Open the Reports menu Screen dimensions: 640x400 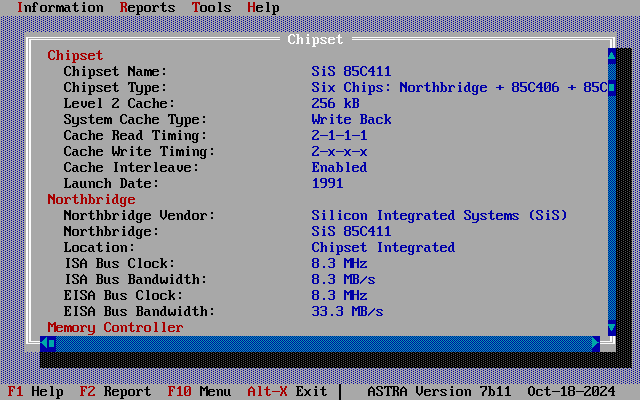coord(147,7)
